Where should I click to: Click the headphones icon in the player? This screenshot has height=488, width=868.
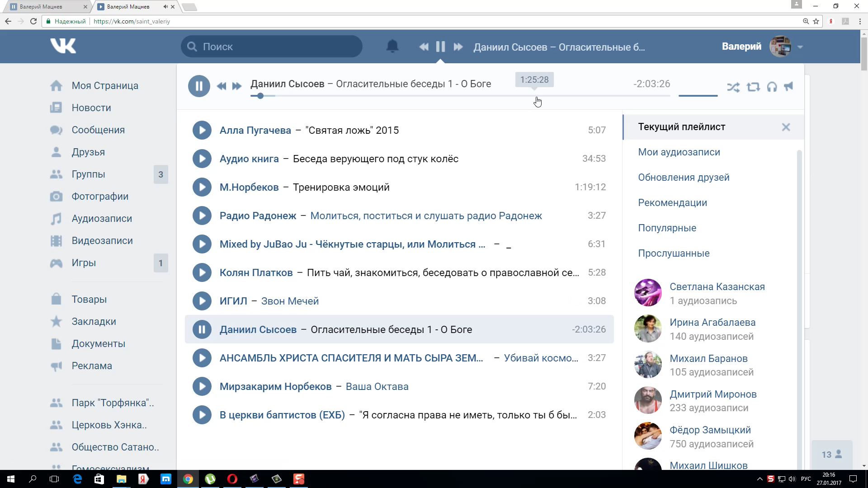[x=772, y=87]
